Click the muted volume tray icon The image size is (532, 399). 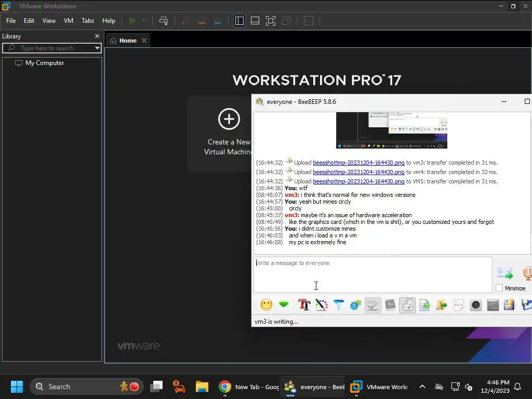(469, 387)
